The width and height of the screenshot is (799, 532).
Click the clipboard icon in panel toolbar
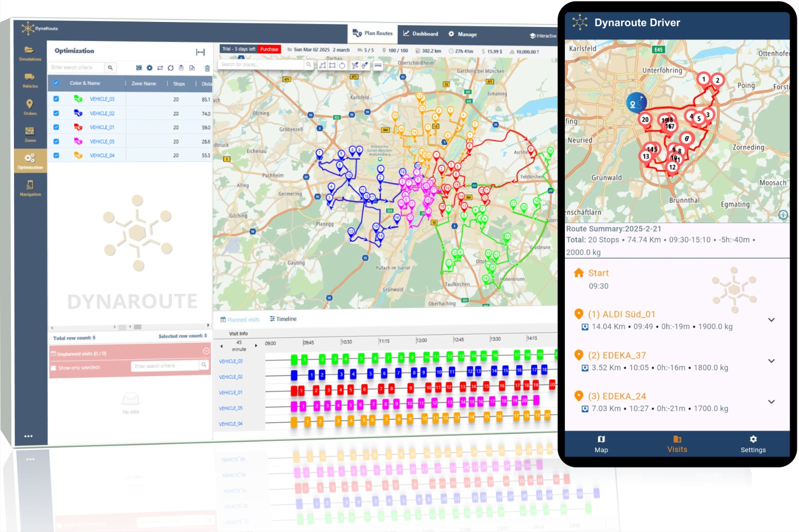[181, 68]
